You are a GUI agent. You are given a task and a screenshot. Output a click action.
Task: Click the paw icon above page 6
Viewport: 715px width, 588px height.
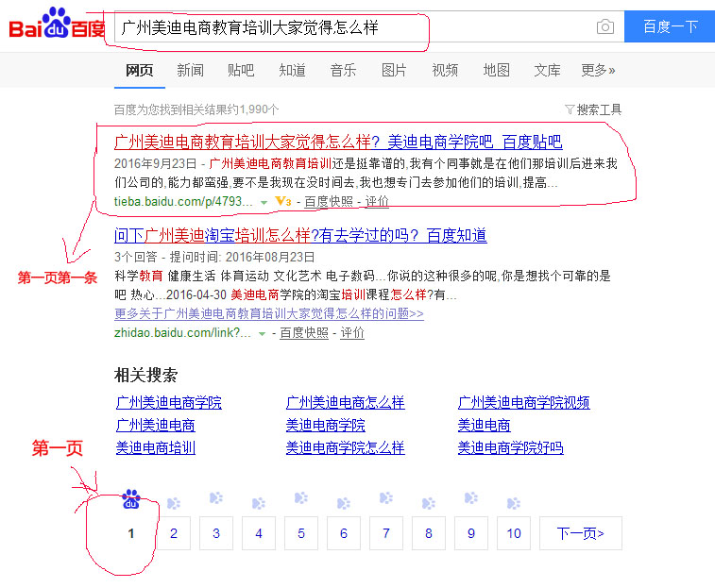click(344, 503)
